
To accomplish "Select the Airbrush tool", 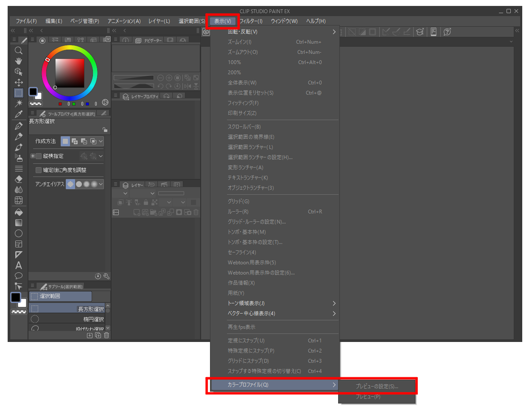I will click(x=19, y=158).
